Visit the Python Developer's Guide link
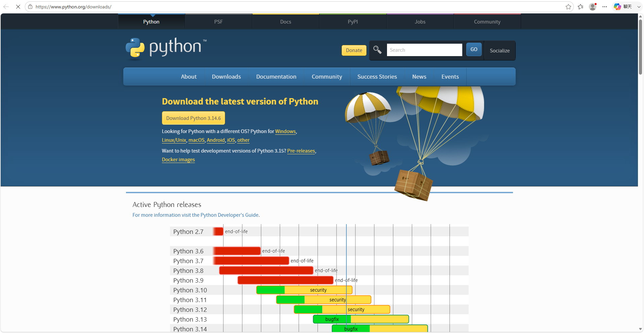Screen dimensions: 644x333 (x=196, y=215)
